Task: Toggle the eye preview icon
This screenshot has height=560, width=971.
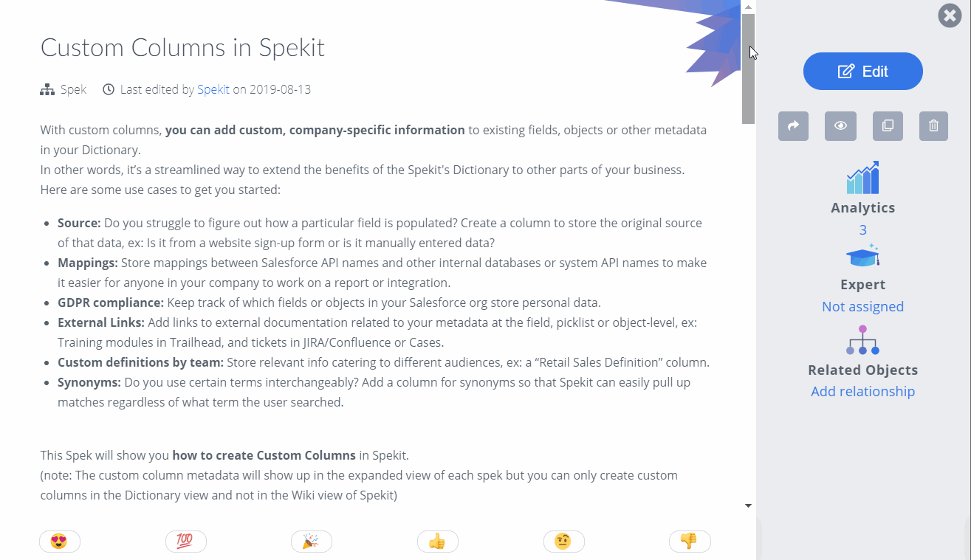Action: pos(840,126)
